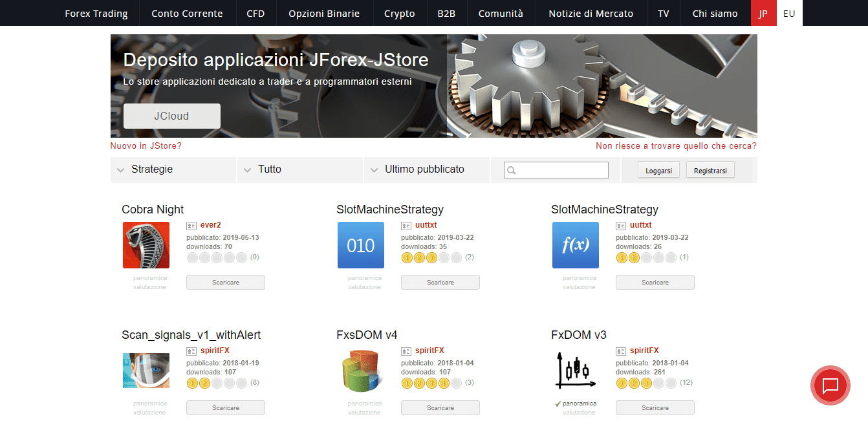The height and width of the screenshot is (421, 868).
Task: Open the Scan_signals_v1_withAlert title link
Action: coord(191,335)
